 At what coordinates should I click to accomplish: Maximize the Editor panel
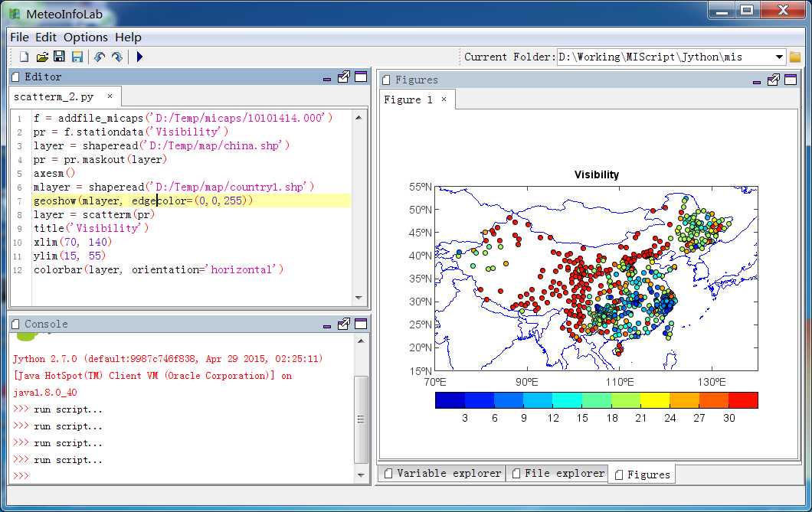361,77
